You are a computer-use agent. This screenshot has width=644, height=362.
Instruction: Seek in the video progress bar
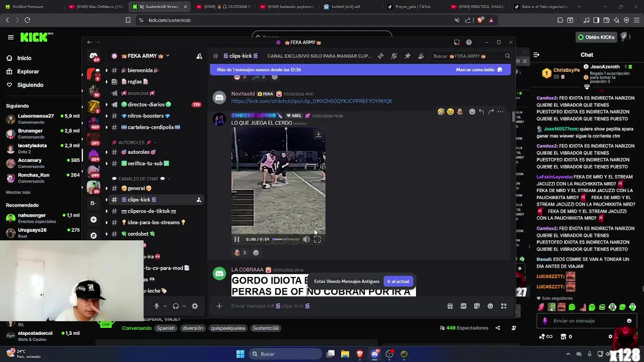286,239
